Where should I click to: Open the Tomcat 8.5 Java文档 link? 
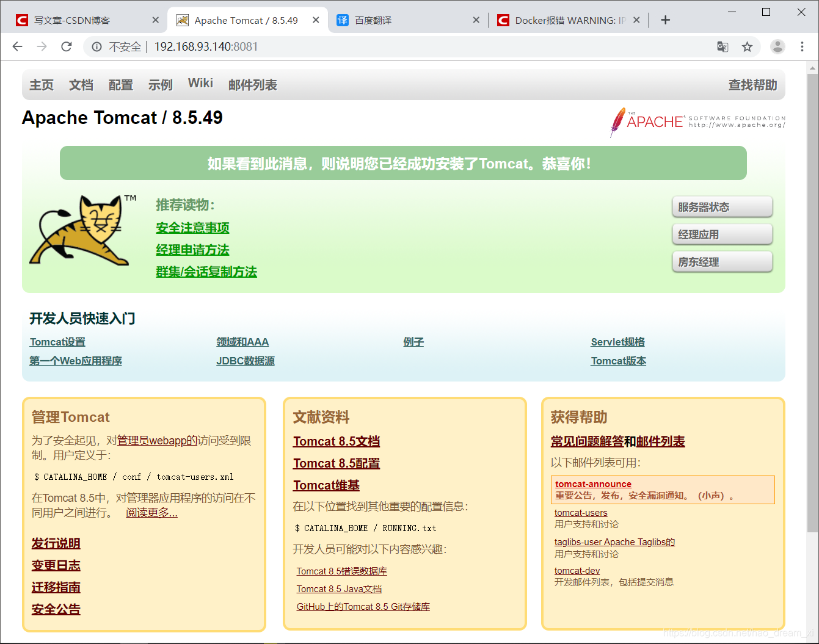pyautogui.click(x=339, y=589)
